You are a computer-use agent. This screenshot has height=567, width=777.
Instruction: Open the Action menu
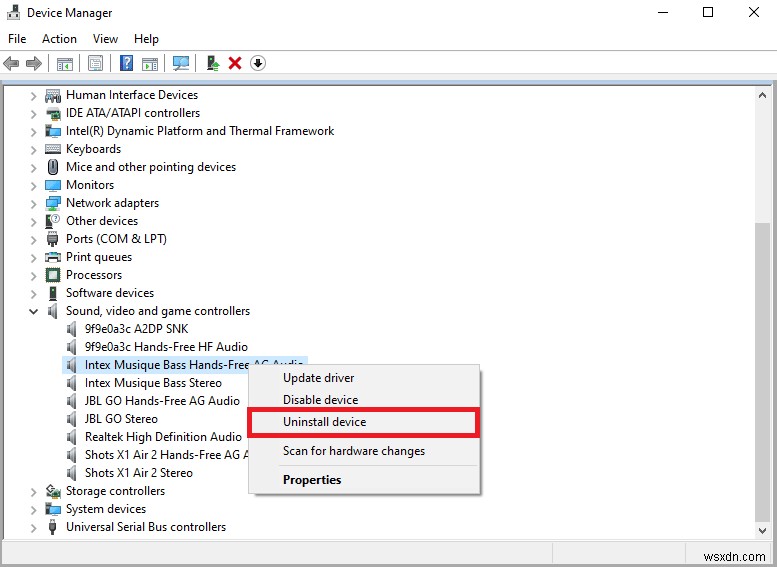tap(59, 39)
